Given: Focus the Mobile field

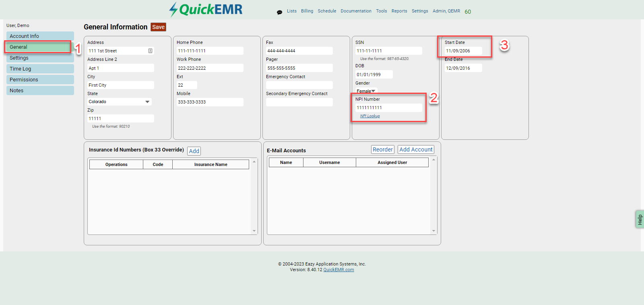Looking at the screenshot, I should 210,102.
